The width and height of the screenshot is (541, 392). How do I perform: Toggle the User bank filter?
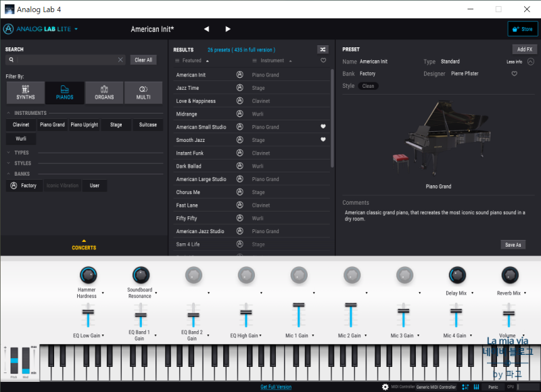(x=95, y=185)
